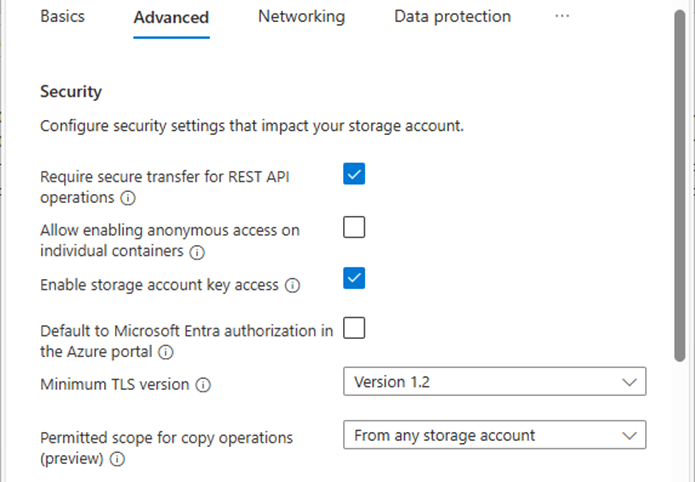This screenshot has width=695, height=482.
Task: Open the From any storage account dropdown
Action: [x=495, y=435]
